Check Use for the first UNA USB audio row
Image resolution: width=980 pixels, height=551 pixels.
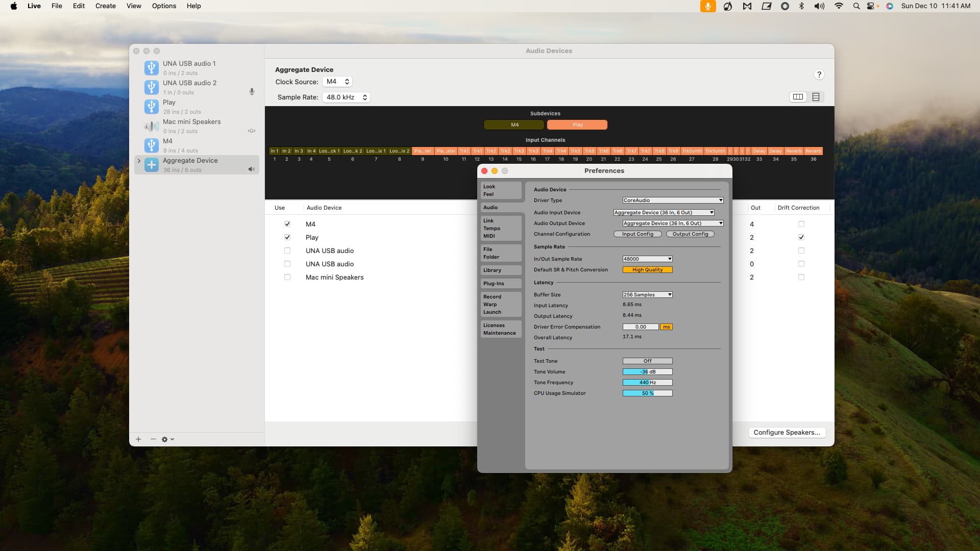[287, 251]
